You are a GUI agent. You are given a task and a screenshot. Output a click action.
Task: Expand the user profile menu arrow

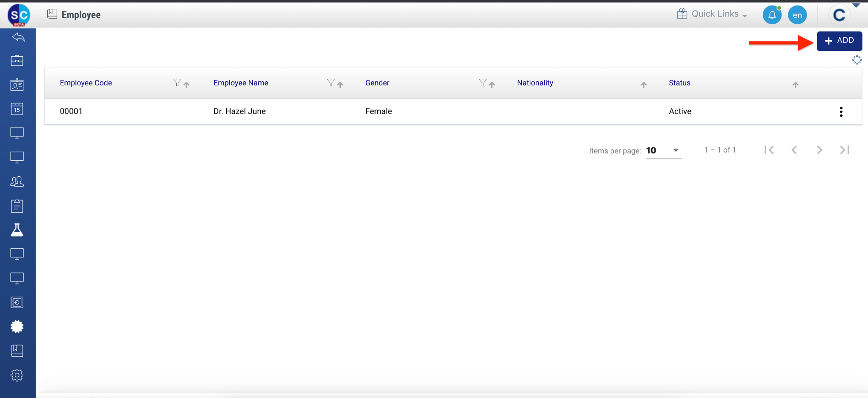[x=856, y=6]
